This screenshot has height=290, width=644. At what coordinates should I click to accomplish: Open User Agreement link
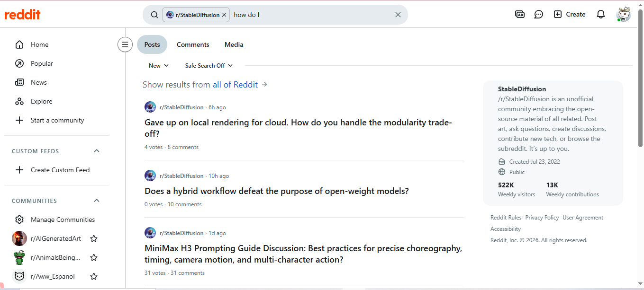coord(583,218)
